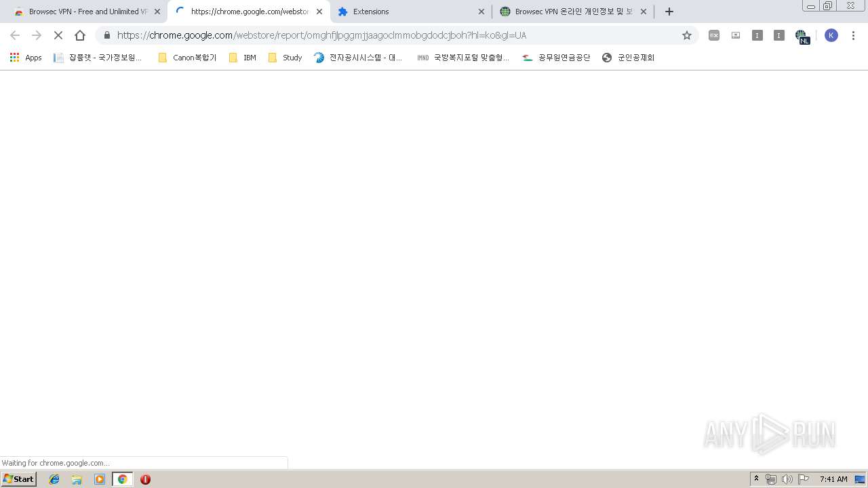Viewport: 868px width, 488px height.
Task: Open 군인공제회 bookmark
Action: coord(629,58)
